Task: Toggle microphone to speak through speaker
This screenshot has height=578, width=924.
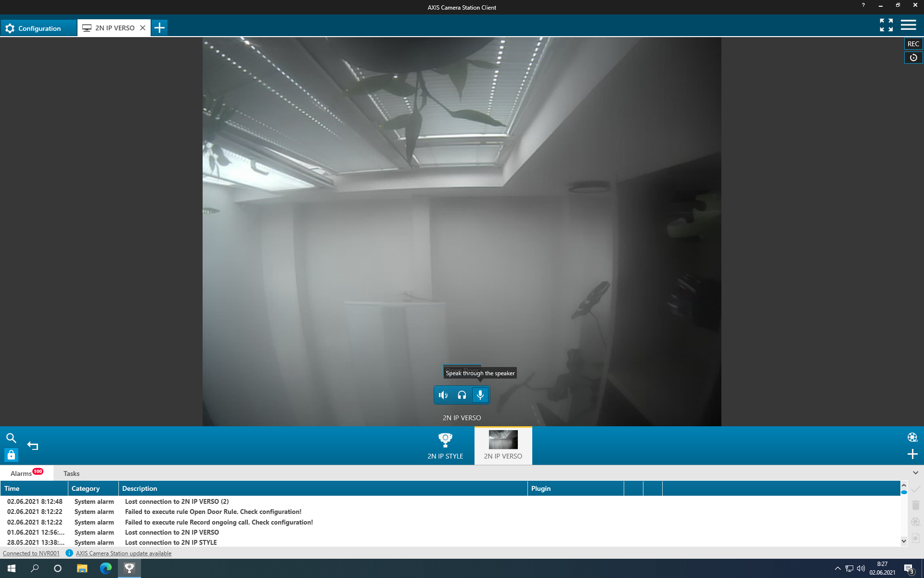Action: 480,395
